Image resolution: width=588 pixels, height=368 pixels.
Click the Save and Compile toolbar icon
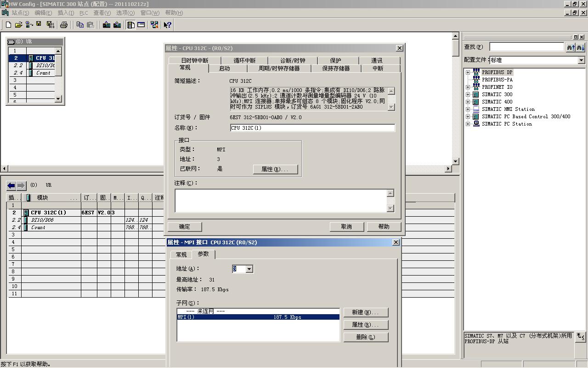click(x=50, y=25)
